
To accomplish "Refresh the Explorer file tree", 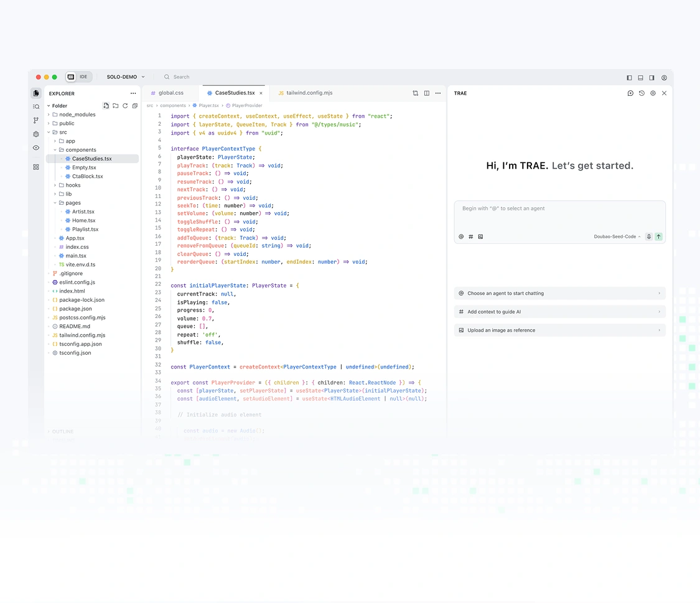I will click(125, 106).
